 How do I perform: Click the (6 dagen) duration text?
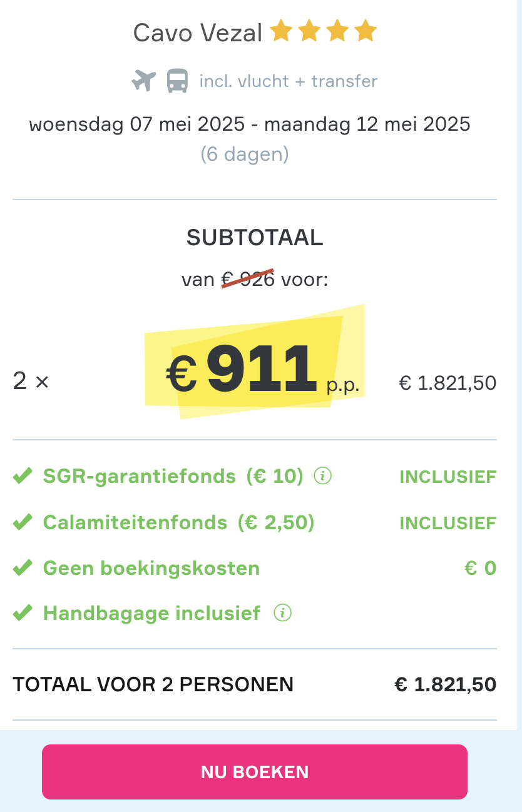[x=245, y=154]
